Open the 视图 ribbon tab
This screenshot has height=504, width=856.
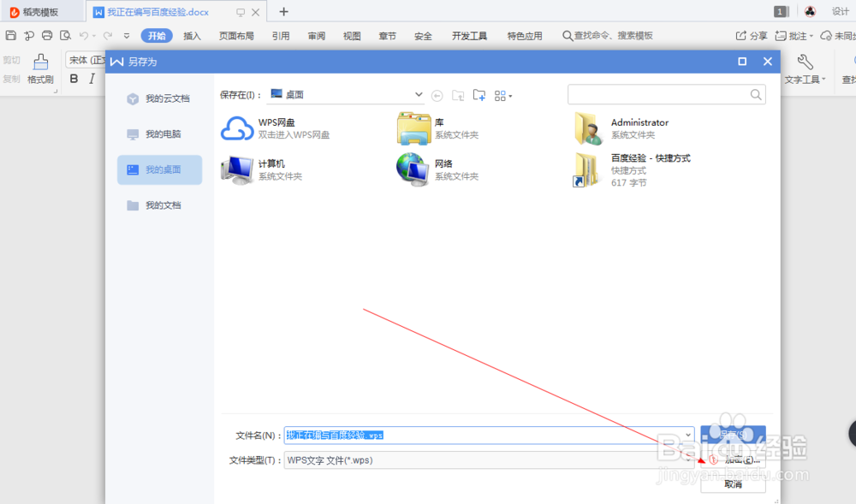(352, 36)
